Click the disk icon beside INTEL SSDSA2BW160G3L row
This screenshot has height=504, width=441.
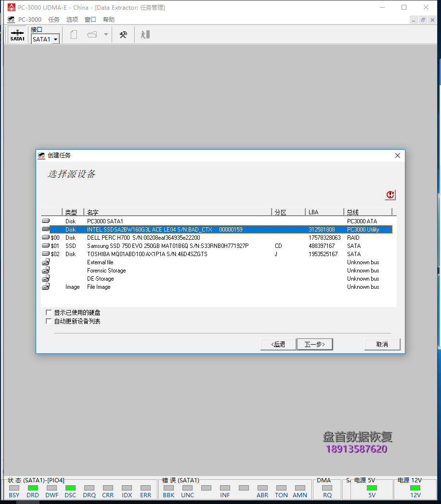46,229
